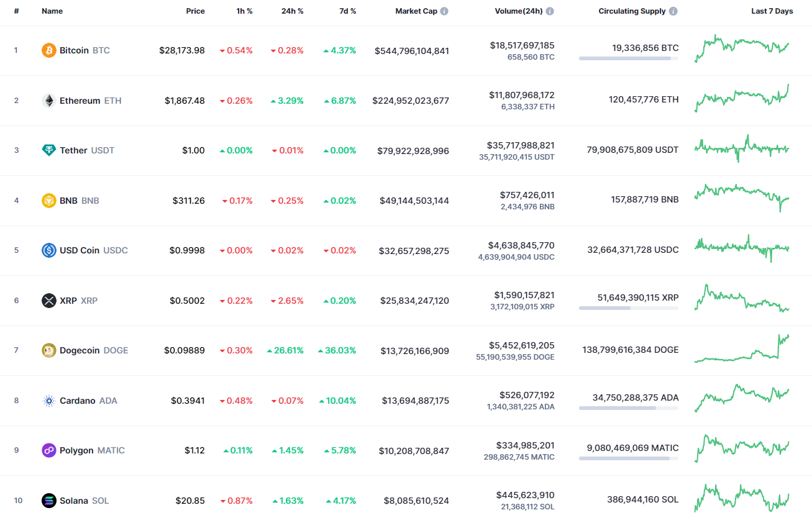
Task: Click the Solana logo icon
Action: [49, 501]
